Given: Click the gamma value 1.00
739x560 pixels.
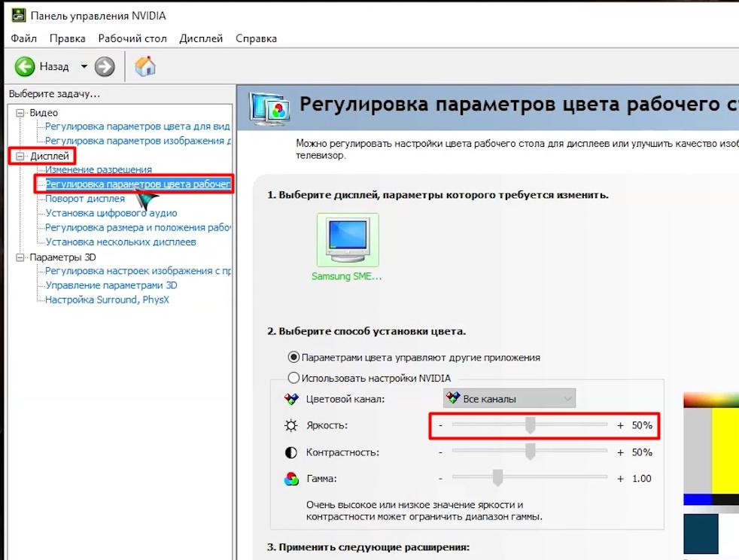Looking at the screenshot, I should pos(641,479).
